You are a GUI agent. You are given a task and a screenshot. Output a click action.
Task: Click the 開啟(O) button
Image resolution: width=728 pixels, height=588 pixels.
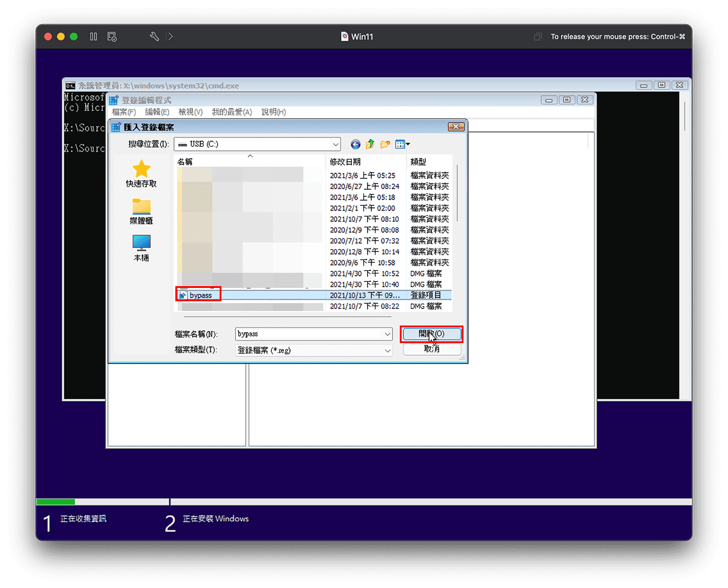point(432,334)
